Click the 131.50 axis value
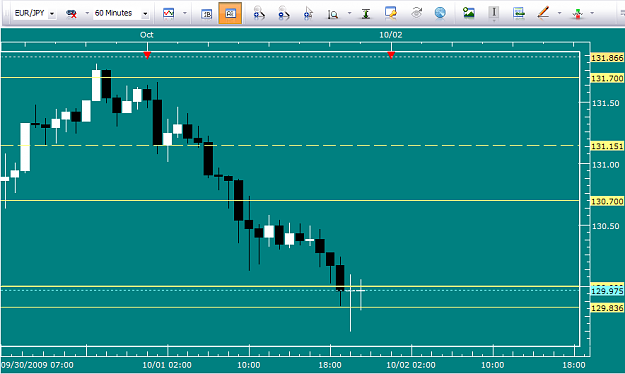The height and width of the screenshot is (374, 625). 605,103
